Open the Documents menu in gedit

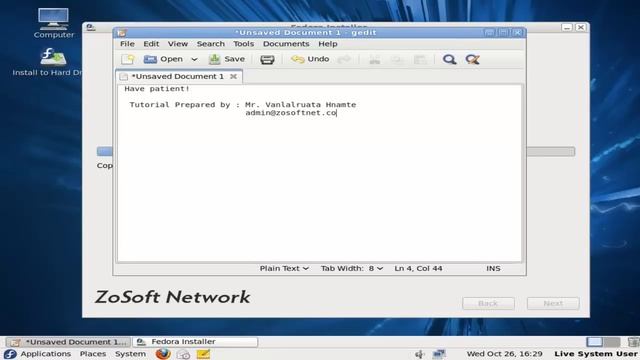click(x=286, y=44)
